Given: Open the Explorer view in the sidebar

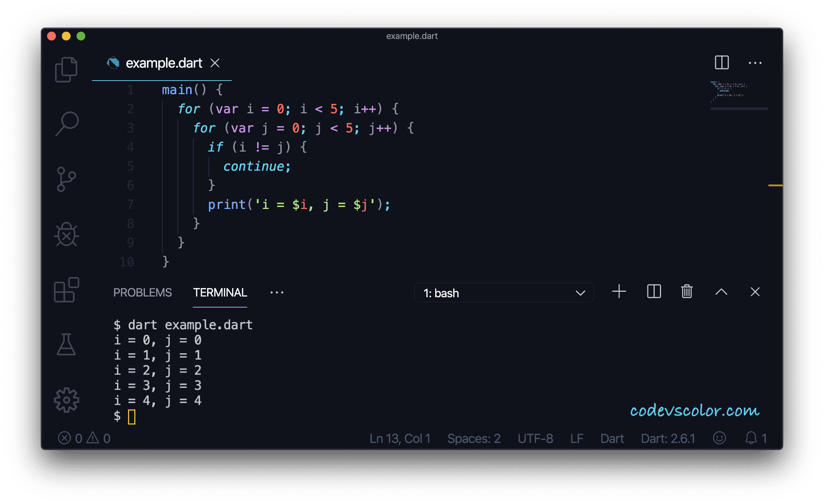Looking at the screenshot, I should point(66,69).
